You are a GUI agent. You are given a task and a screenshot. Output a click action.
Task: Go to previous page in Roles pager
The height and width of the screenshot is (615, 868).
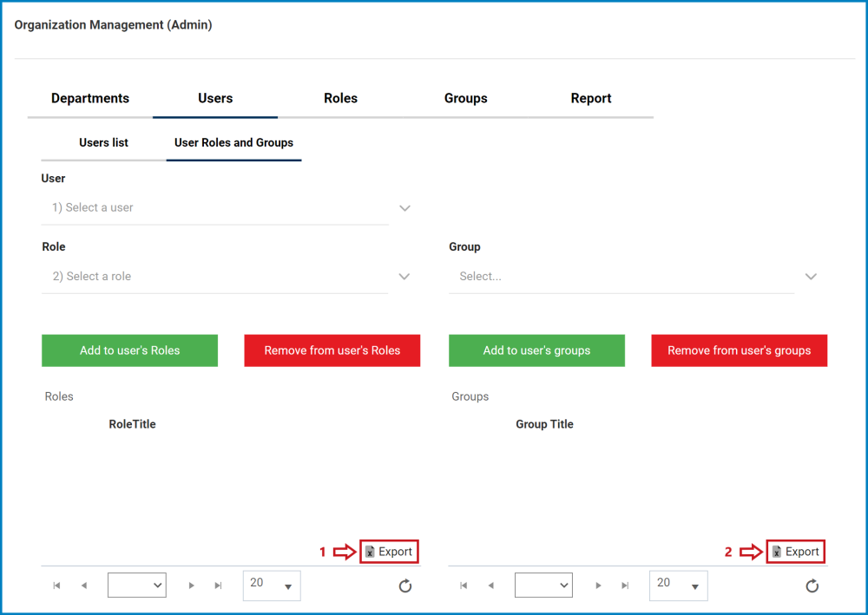click(84, 586)
